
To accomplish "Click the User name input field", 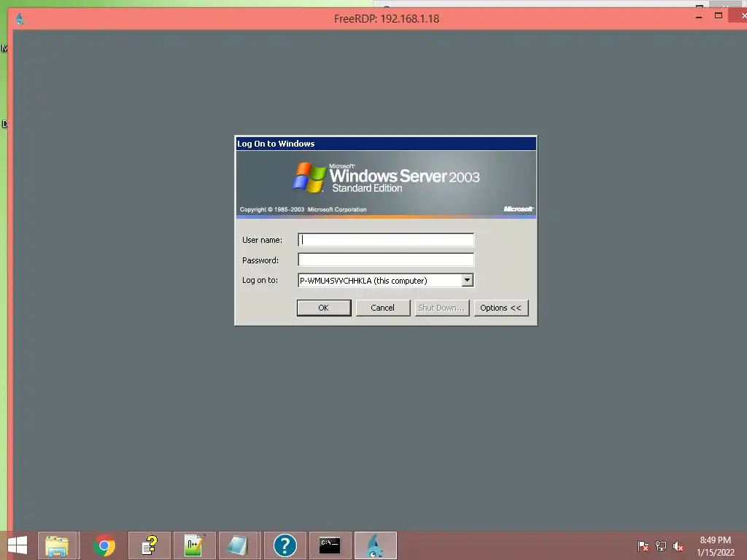I will (x=386, y=239).
